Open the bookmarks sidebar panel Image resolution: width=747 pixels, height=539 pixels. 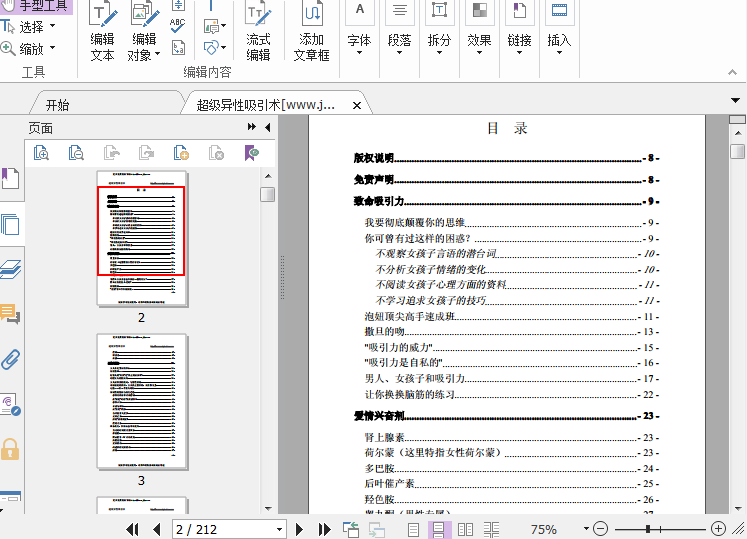pyautogui.click(x=10, y=179)
